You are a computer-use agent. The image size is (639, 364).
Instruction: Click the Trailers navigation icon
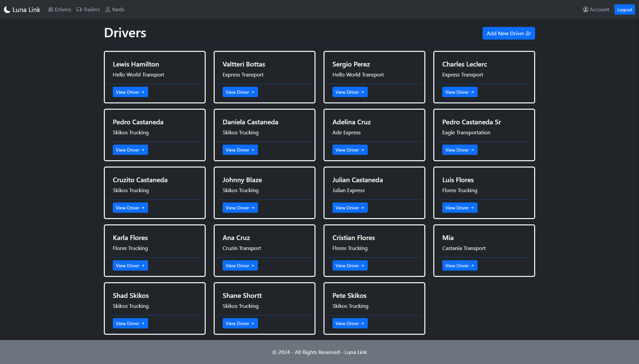click(x=80, y=9)
